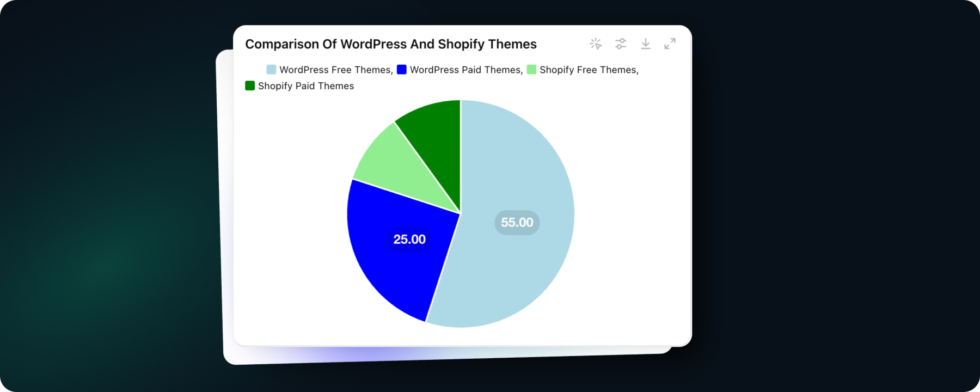Open the chart settings sliders icon
The image size is (980, 392).
tap(621, 44)
